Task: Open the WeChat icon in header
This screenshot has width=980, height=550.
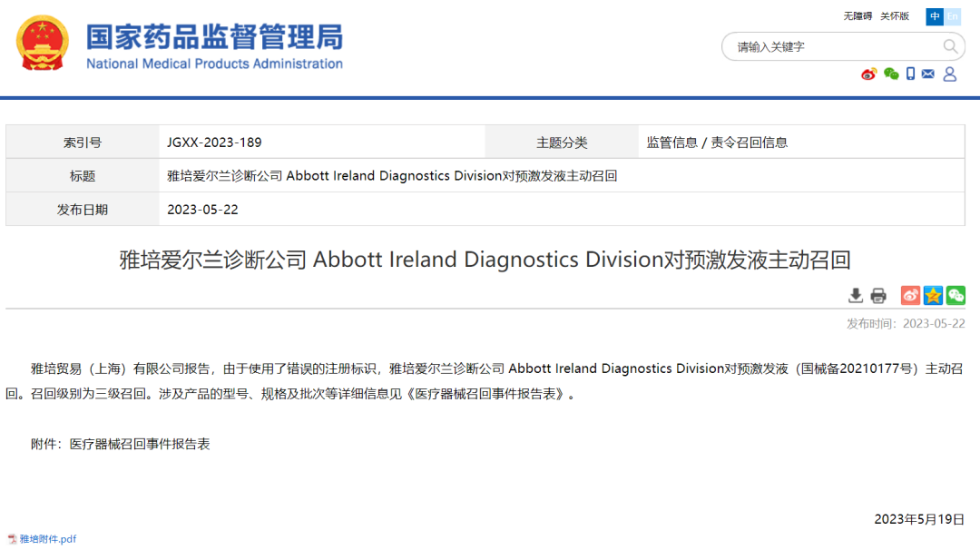Action: tap(891, 74)
